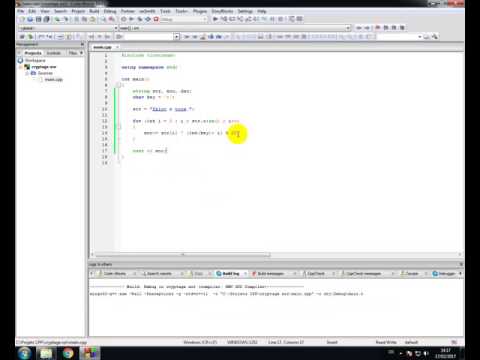480x360 pixels.
Task: Open Windows Start menu
Action: [x=24, y=353]
